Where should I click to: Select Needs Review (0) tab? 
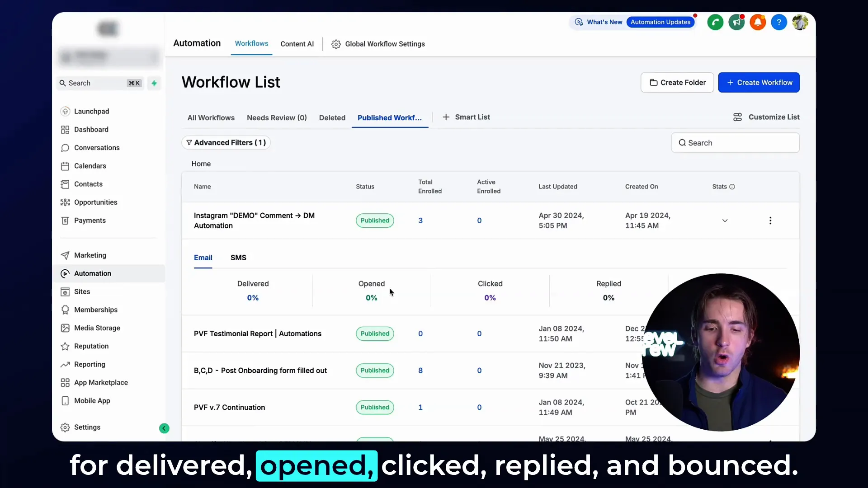277,117
